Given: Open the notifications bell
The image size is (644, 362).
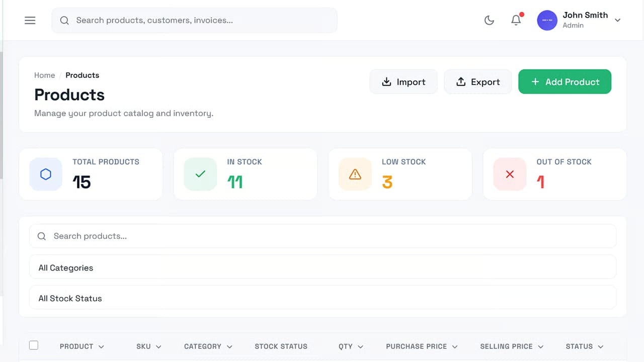Looking at the screenshot, I should click(x=516, y=20).
